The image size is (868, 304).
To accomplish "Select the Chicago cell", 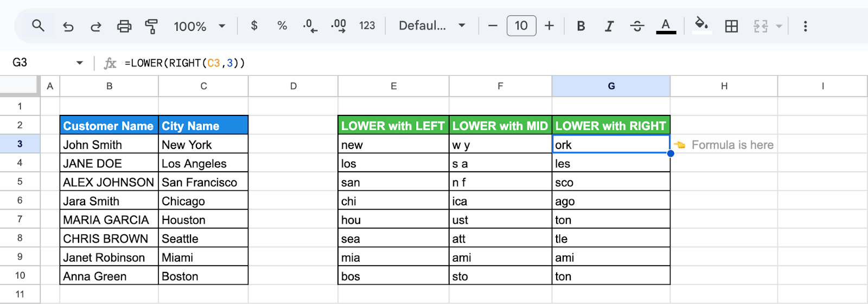I will 203,200.
